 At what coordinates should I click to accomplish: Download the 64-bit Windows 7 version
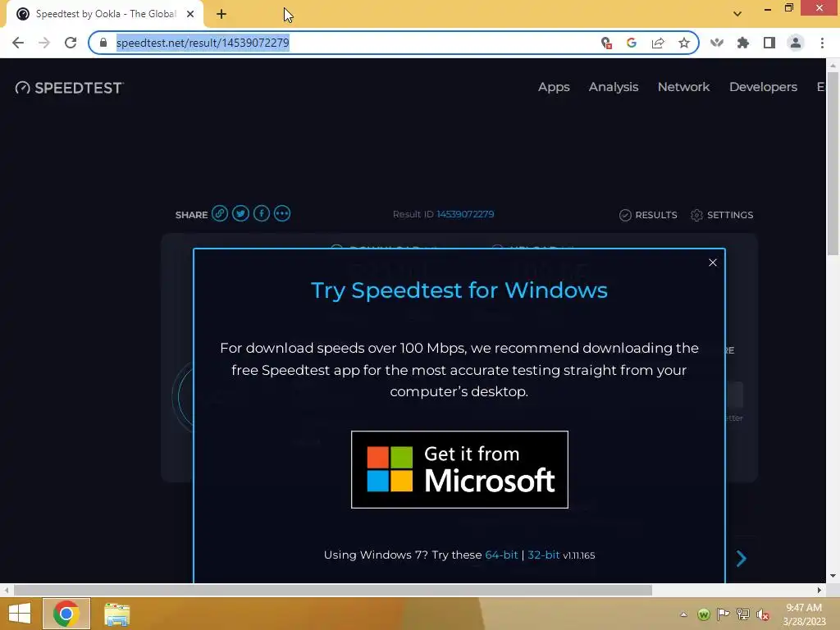pyautogui.click(x=501, y=555)
